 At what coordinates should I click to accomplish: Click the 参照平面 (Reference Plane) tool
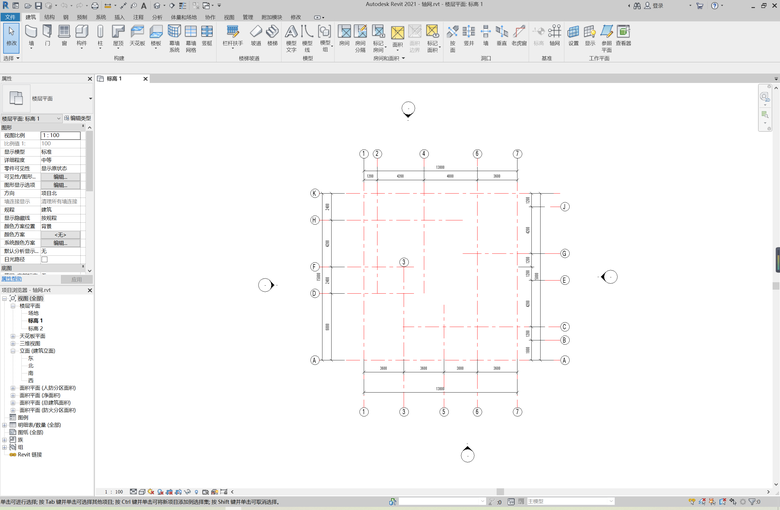(x=606, y=35)
